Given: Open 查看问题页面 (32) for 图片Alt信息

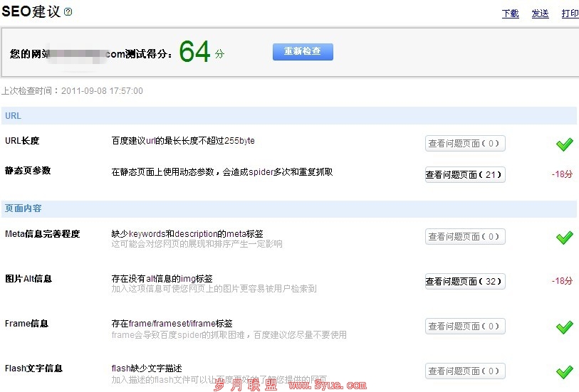Looking at the screenshot, I should tap(465, 282).
